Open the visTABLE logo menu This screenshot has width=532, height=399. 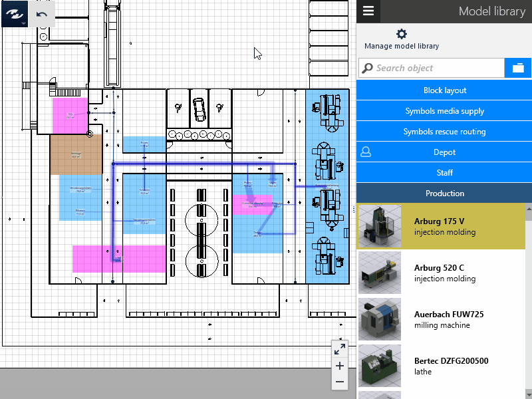point(15,14)
